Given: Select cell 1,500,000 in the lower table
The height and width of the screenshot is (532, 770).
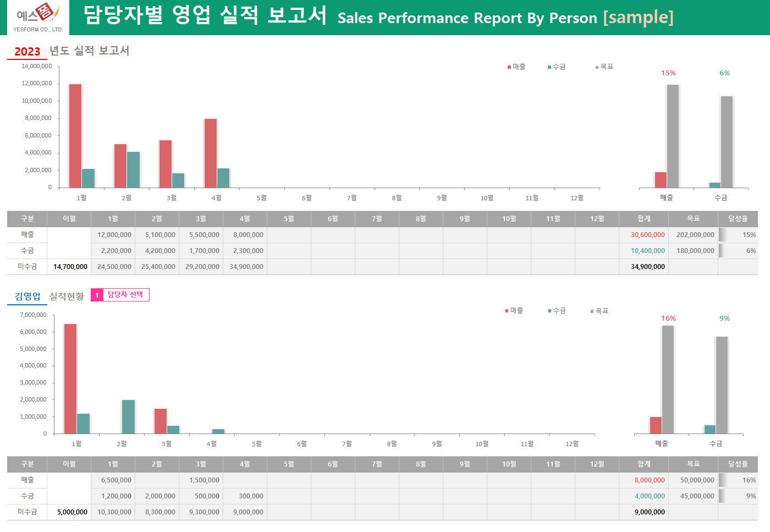Looking at the screenshot, I should click(x=201, y=480).
